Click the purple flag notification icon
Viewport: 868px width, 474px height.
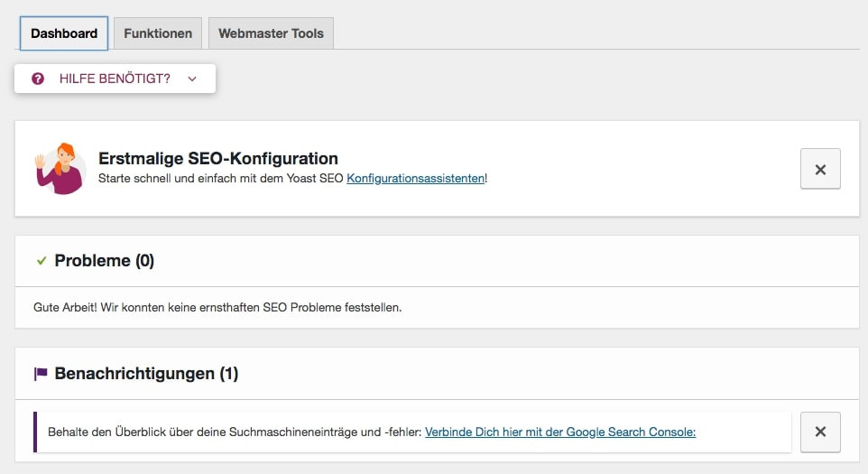[x=41, y=374]
